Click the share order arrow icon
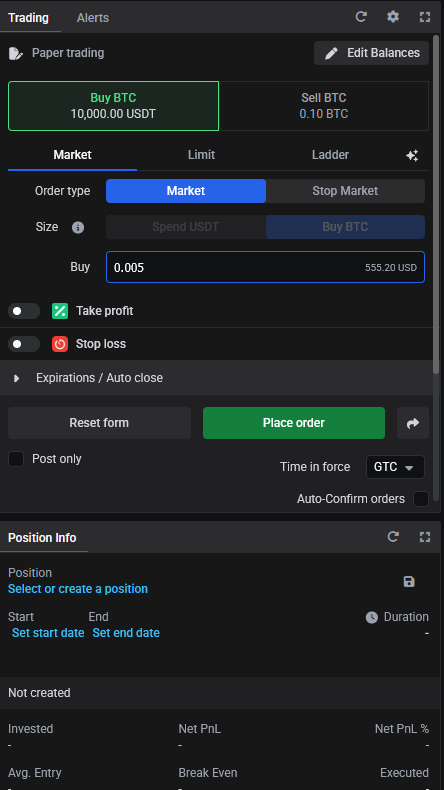This screenshot has height=790, width=444. coord(413,423)
